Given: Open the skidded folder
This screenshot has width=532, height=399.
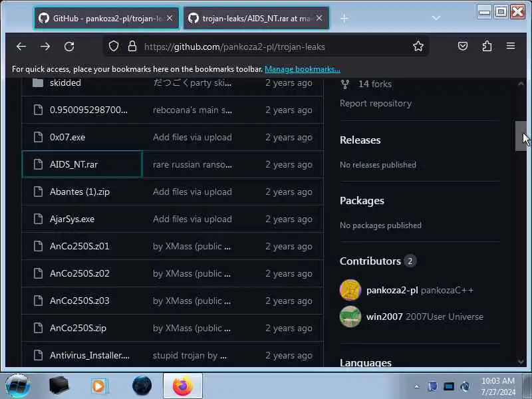Looking at the screenshot, I should point(65,82).
